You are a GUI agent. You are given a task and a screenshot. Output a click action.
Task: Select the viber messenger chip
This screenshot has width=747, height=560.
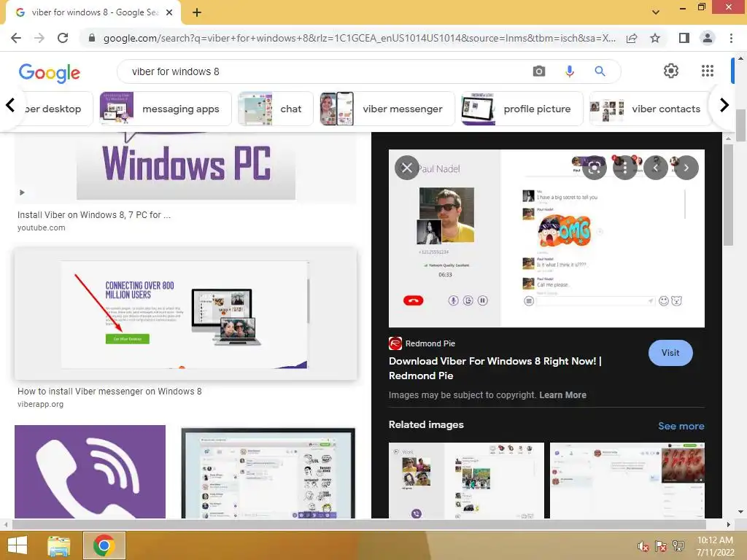point(387,109)
